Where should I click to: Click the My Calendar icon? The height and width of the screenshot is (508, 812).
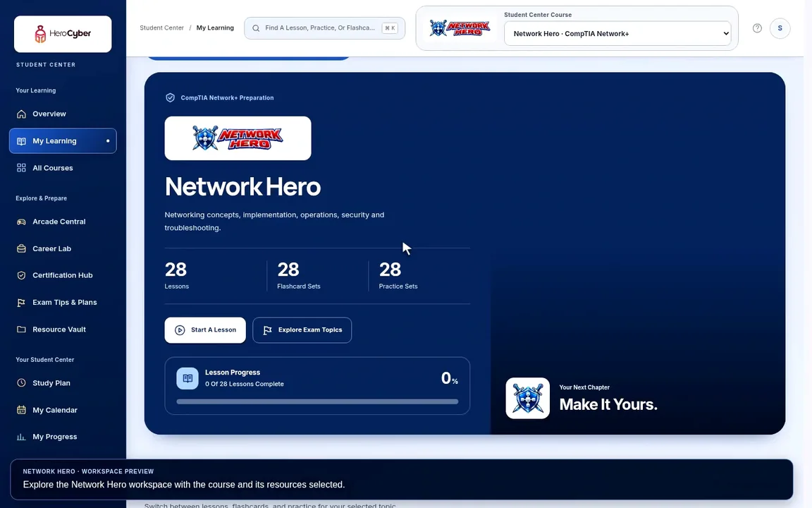21,410
